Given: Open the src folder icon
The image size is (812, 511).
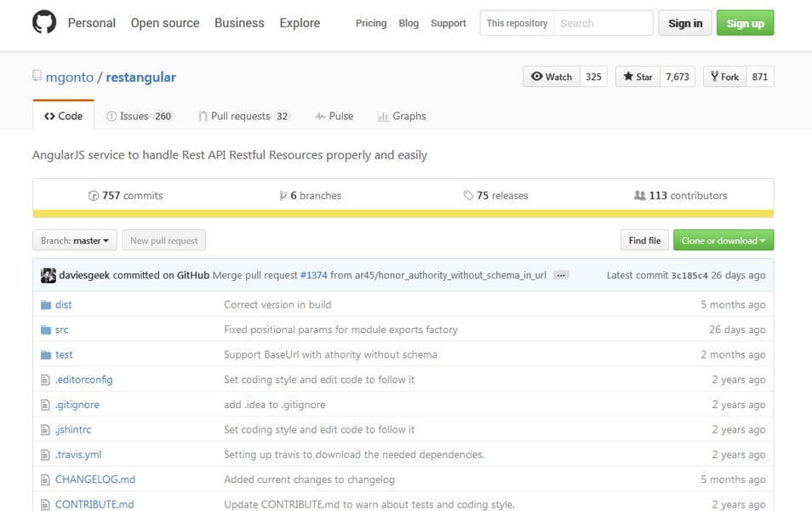Looking at the screenshot, I should (x=46, y=330).
